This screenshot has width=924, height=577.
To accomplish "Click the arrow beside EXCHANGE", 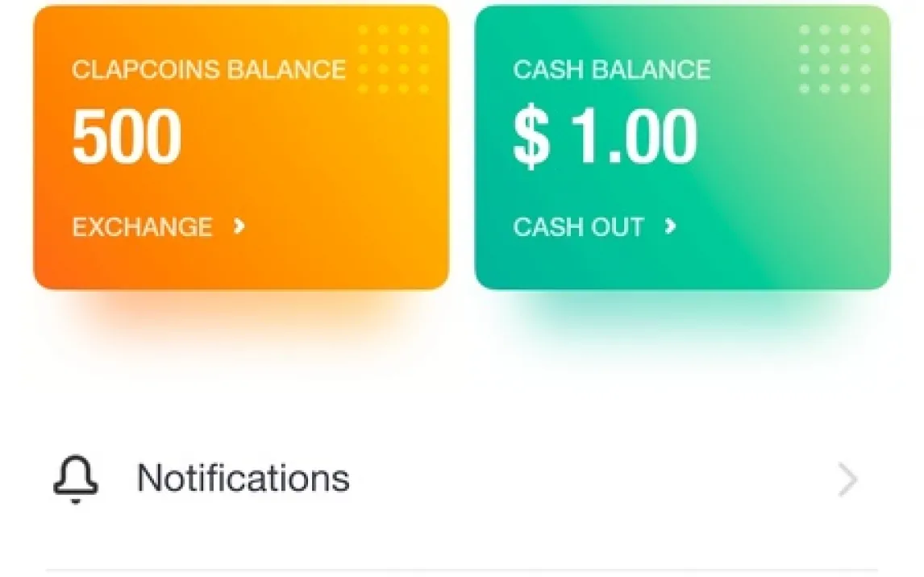I will pyautogui.click(x=239, y=226).
